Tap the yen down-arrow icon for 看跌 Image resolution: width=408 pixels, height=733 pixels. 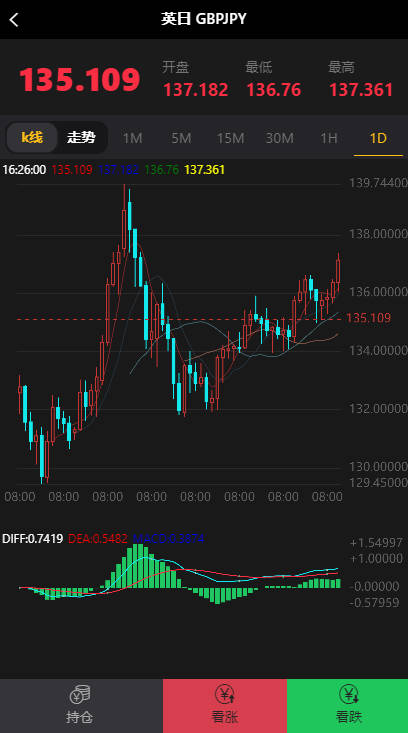[x=348, y=694]
